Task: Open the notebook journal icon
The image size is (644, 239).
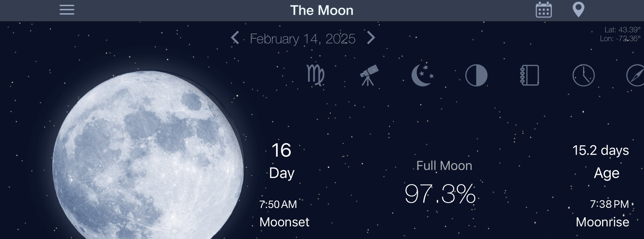Action: 530,75
